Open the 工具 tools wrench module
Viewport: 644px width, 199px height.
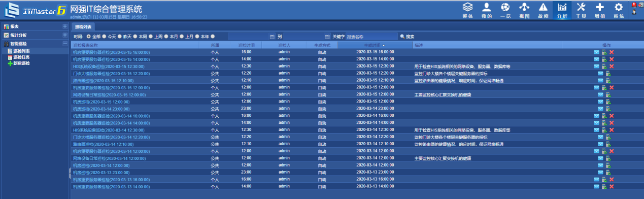(581, 10)
